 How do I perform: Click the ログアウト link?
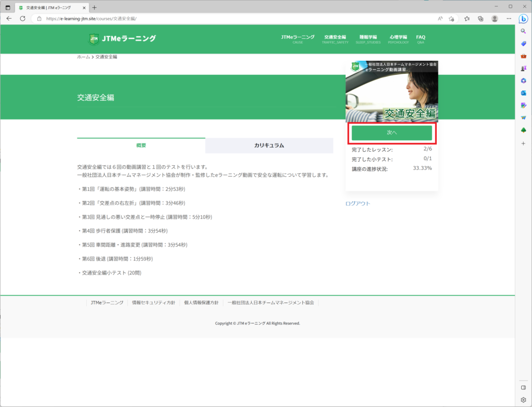[x=357, y=204]
